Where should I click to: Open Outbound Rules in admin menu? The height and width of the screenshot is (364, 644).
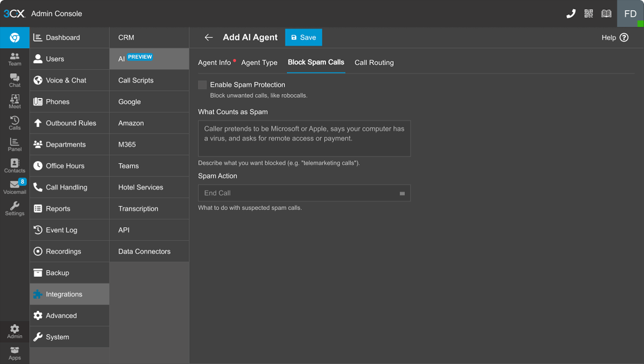click(x=70, y=123)
